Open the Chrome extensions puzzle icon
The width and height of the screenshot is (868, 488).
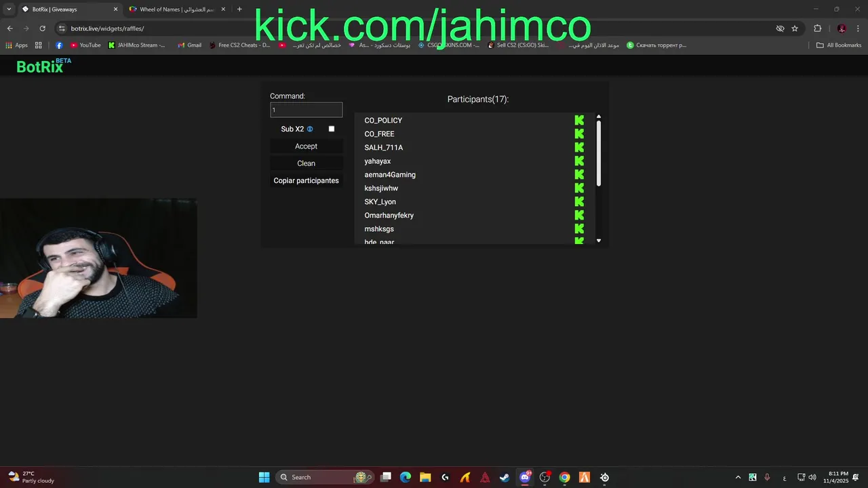pyautogui.click(x=817, y=28)
